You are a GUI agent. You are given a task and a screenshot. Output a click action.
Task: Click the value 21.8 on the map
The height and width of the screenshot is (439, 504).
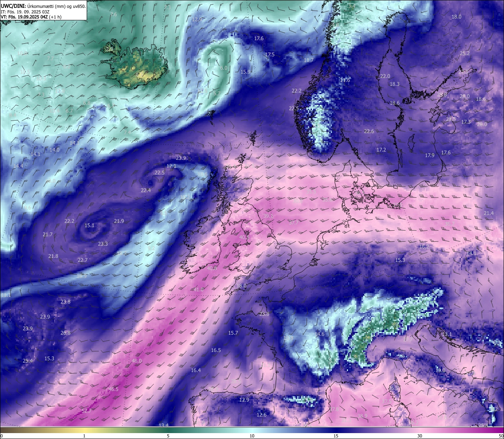point(53,256)
